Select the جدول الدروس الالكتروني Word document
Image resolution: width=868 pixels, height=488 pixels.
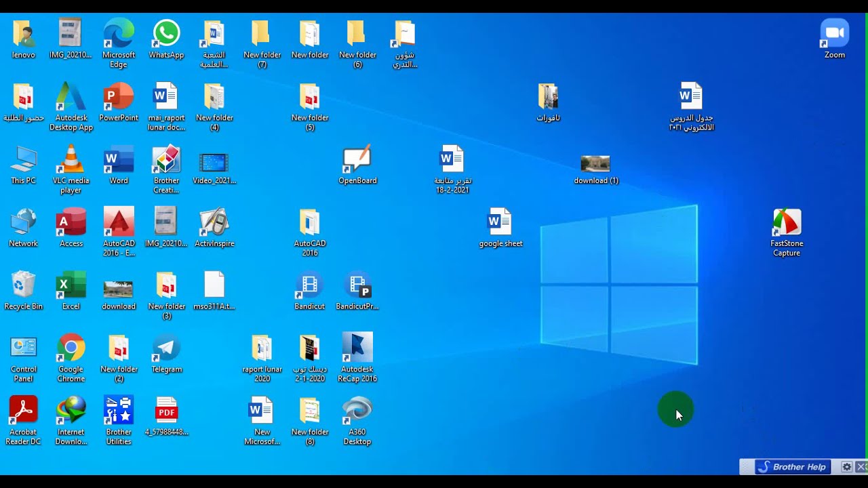coord(691,106)
